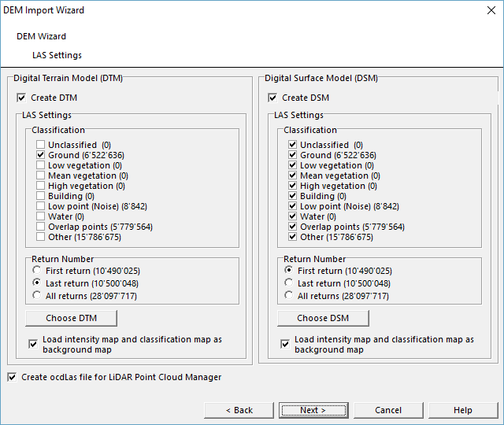
Task: Return to previous page with Back
Action: pyautogui.click(x=239, y=410)
